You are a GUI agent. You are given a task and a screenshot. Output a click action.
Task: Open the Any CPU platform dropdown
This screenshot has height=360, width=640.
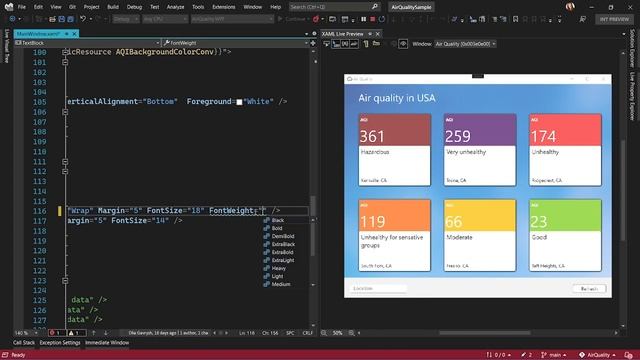(165, 19)
